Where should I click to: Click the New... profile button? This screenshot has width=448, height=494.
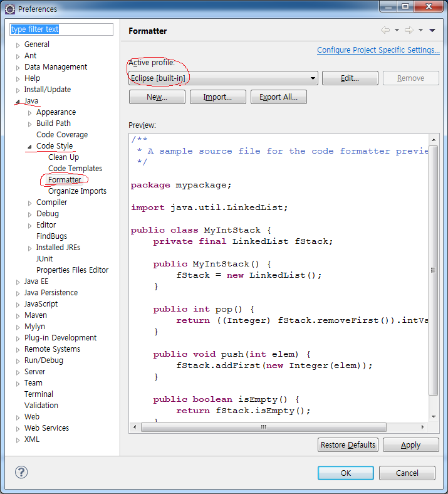(x=157, y=97)
